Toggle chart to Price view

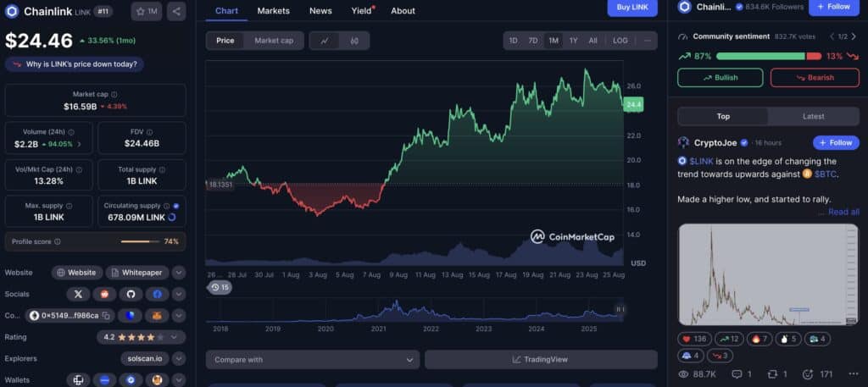[225, 41]
